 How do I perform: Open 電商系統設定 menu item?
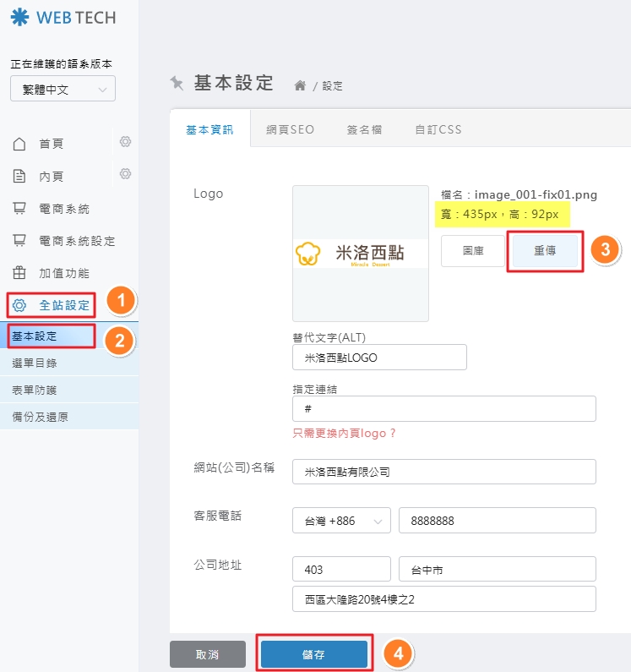(77, 241)
